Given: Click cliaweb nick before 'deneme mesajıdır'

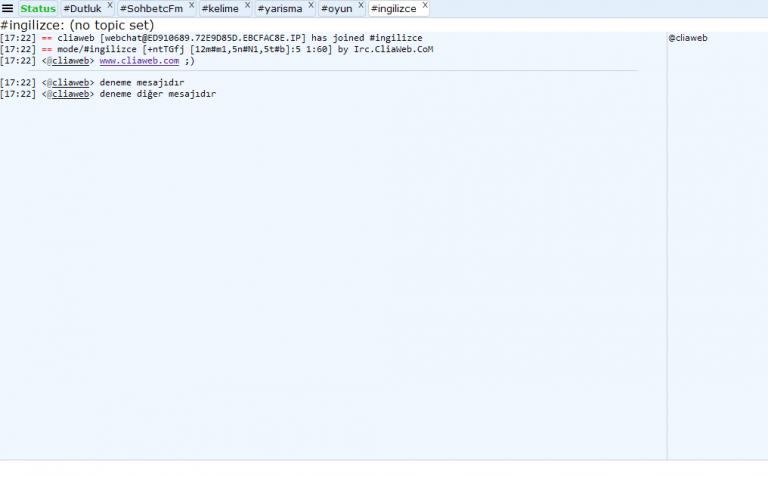Looking at the screenshot, I should [70, 82].
